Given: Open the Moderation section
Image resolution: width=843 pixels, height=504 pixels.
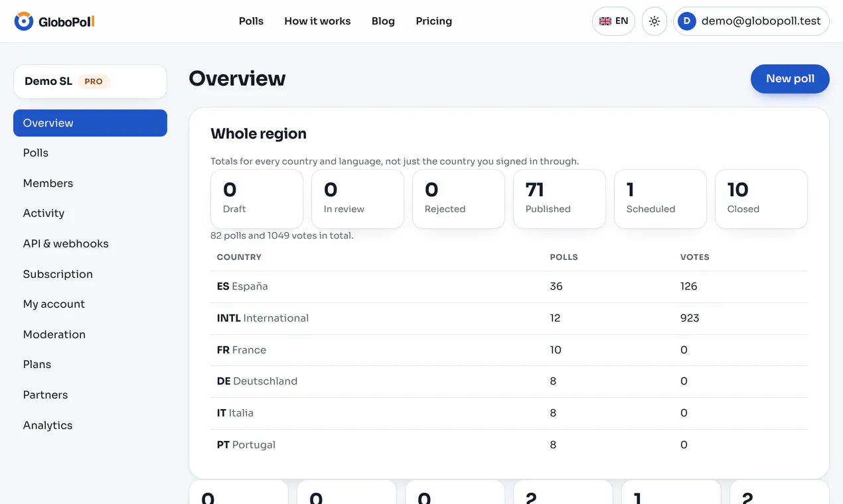Looking at the screenshot, I should coord(90,335).
